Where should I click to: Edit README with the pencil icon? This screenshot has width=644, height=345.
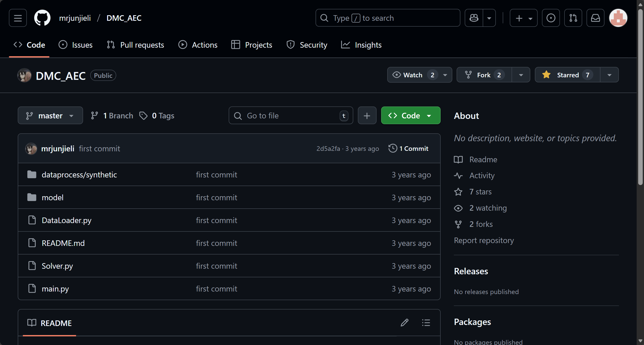pos(404,323)
